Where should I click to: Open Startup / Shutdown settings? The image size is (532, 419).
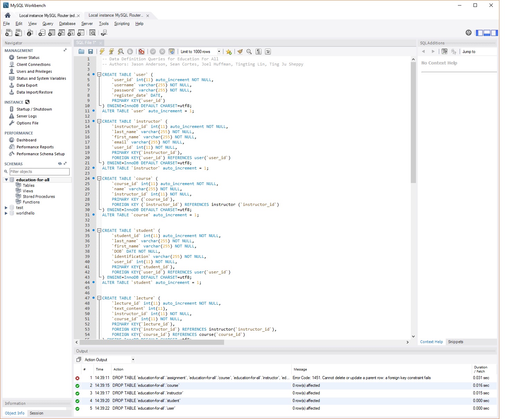pos(34,109)
